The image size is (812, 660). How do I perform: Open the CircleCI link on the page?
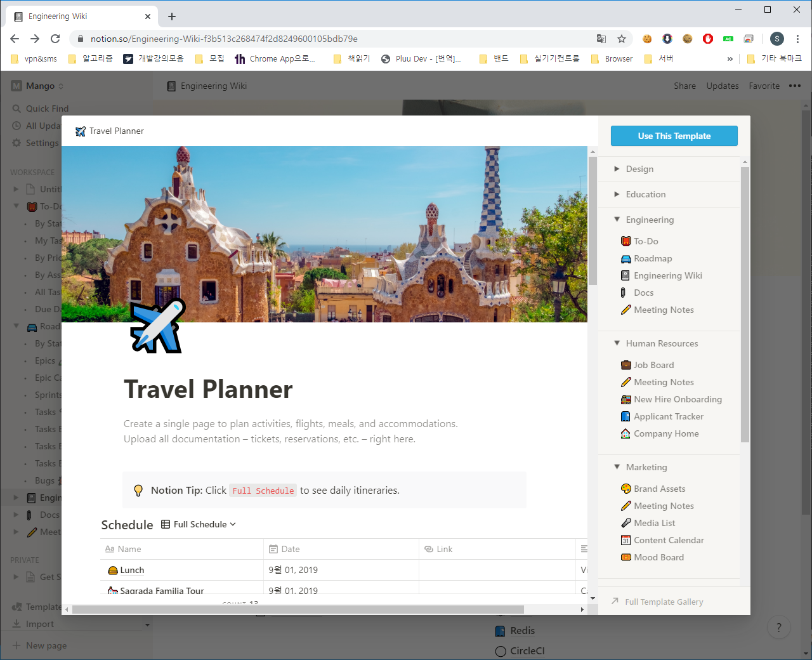pos(520,651)
